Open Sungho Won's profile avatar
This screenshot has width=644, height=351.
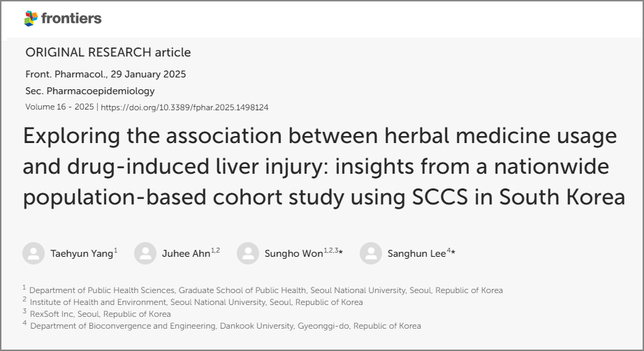tap(248, 253)
